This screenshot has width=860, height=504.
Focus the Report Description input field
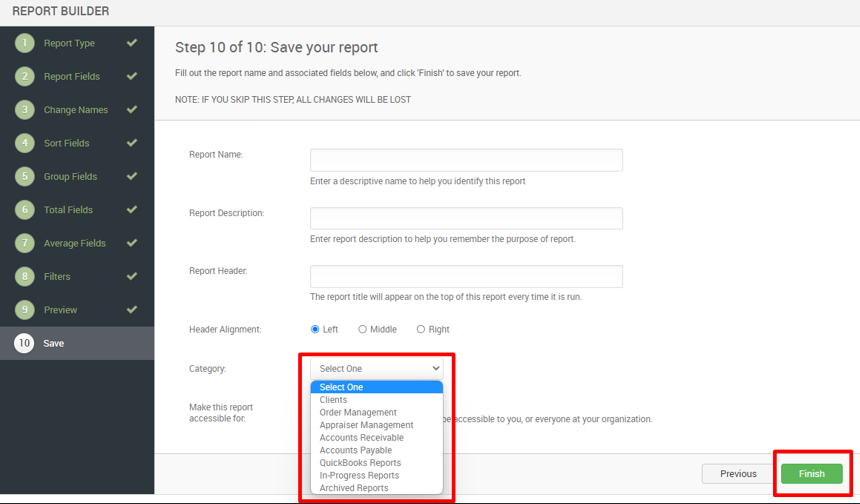click(x=466, y=218)
